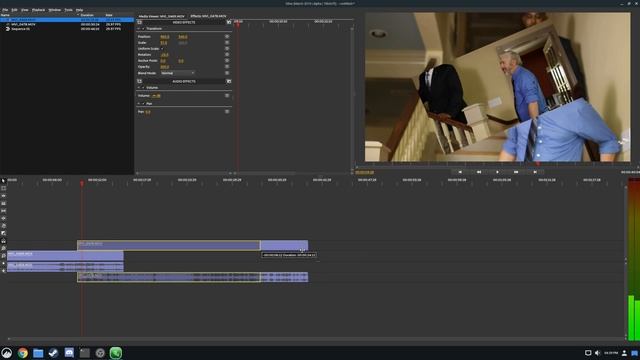Viewport: 640px width, 360px height.
Task: Enable keyframing for Opacity
Action: tap(227, 67)
